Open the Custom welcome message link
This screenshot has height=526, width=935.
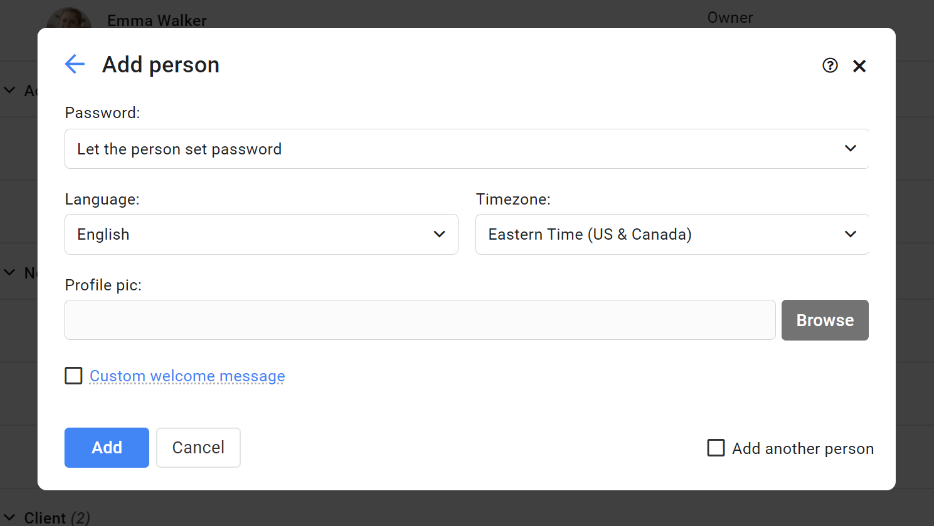pyautogui.click(x=187, y=376)
